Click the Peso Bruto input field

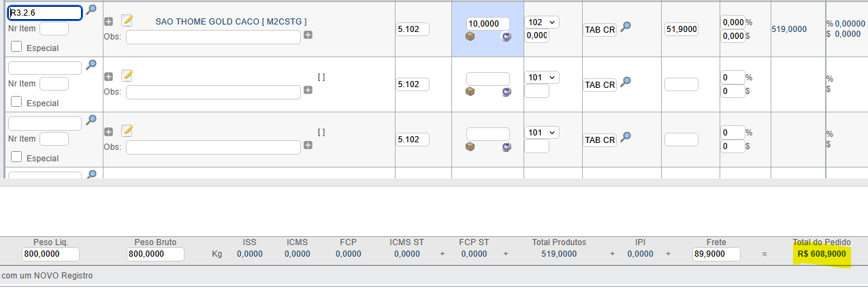point(155,254)
